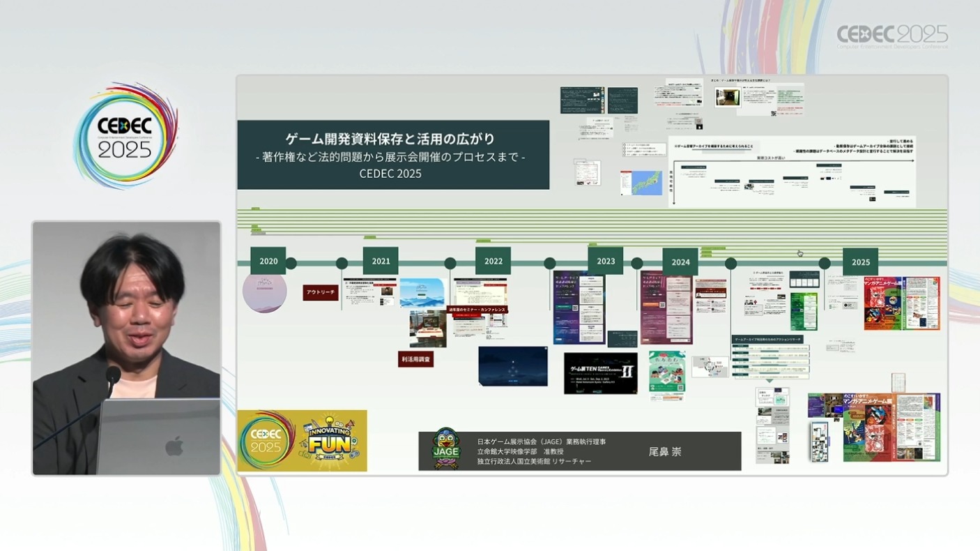Click the 2022 year label on the timeline

493,262
